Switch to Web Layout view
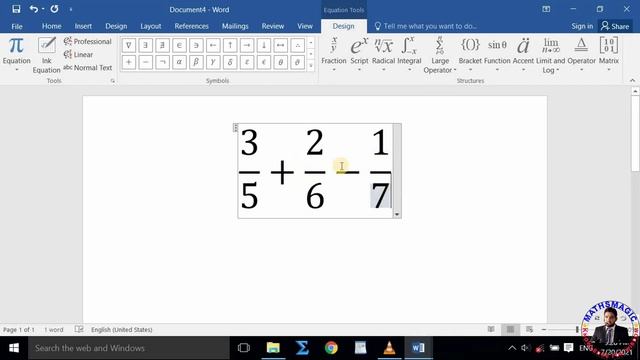Image resolution: width=640 pixels, height=360 pixels. [x=529, y=329]
